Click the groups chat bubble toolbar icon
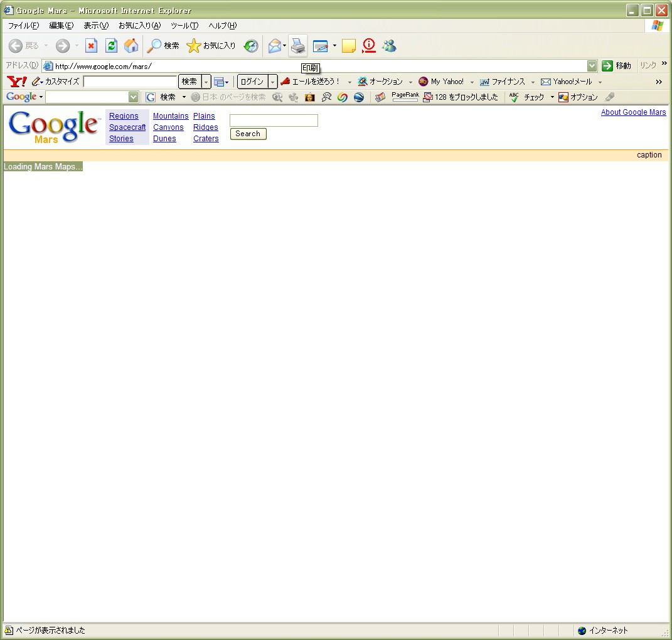This screenshot has width=672, height=640. tap(326, 97)
